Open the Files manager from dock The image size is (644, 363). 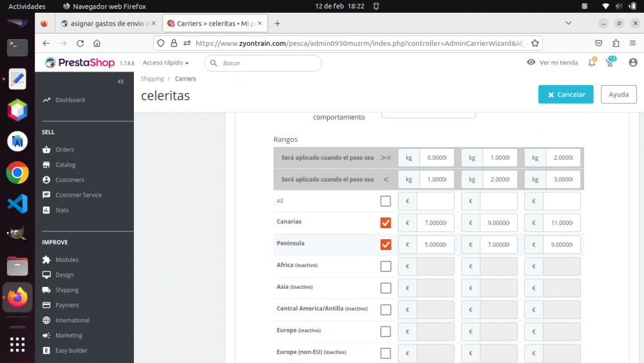point(17,266)
